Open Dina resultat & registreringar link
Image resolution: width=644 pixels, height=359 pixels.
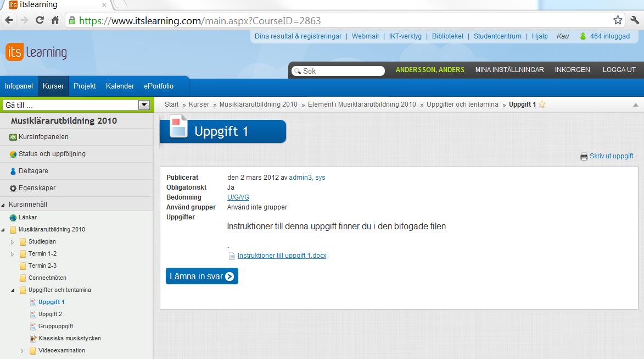pyautogui.click(x=298, y=36)
